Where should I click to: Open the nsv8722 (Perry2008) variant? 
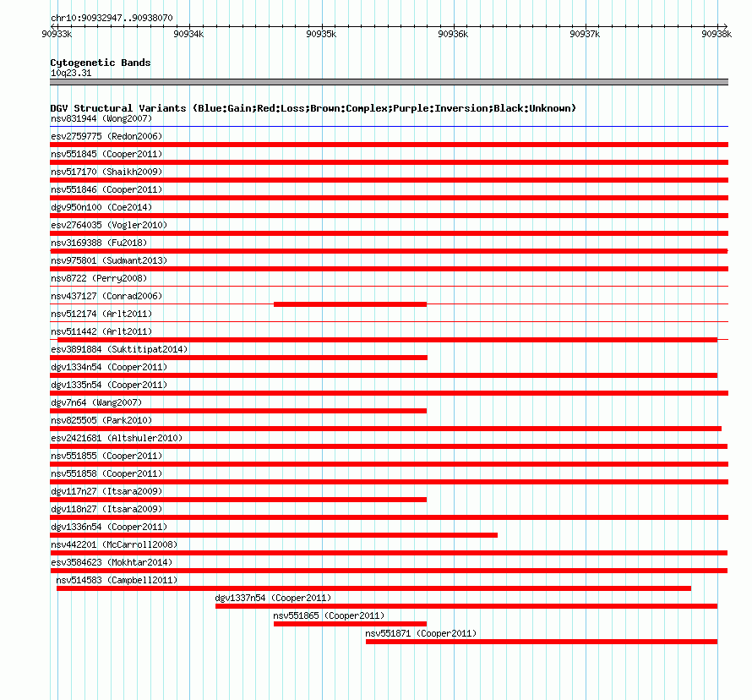point(99,278)
